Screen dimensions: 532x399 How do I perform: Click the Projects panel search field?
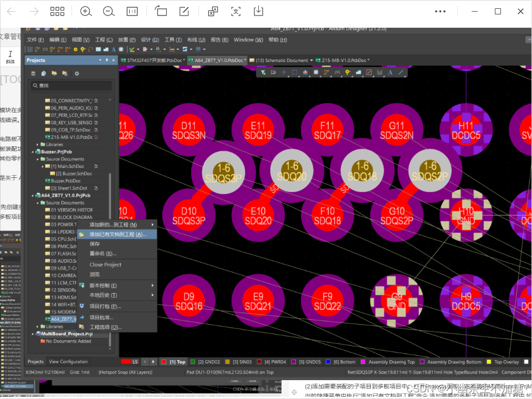(71, 86)
